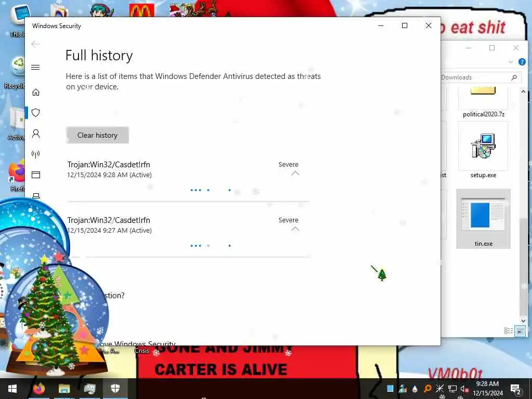Image resolution: width=532 pixels, height=399 pixels.
Task: Click the Severe label of 9:28 AM threat
Action: coord(288,165)
